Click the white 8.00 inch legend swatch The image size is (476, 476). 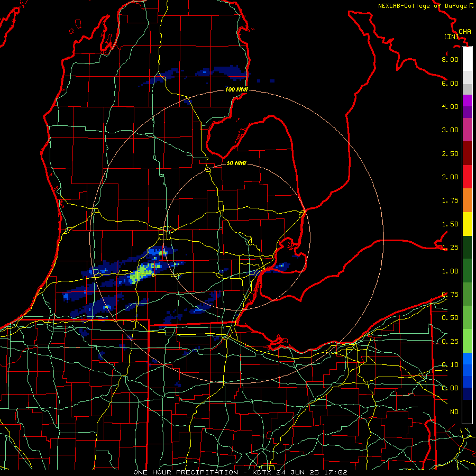pyautogui.click(x=467, y=59)
